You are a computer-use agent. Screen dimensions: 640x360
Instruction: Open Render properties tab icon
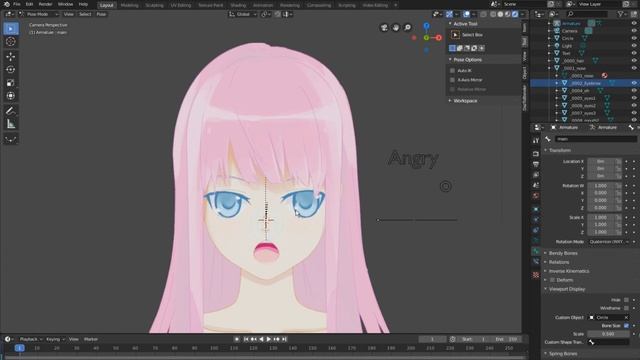536,154
